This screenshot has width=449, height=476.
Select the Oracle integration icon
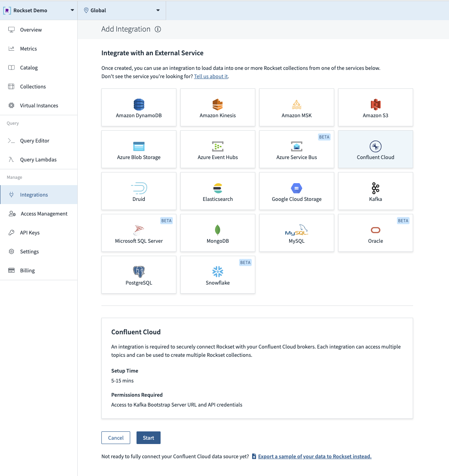point(376,230)
